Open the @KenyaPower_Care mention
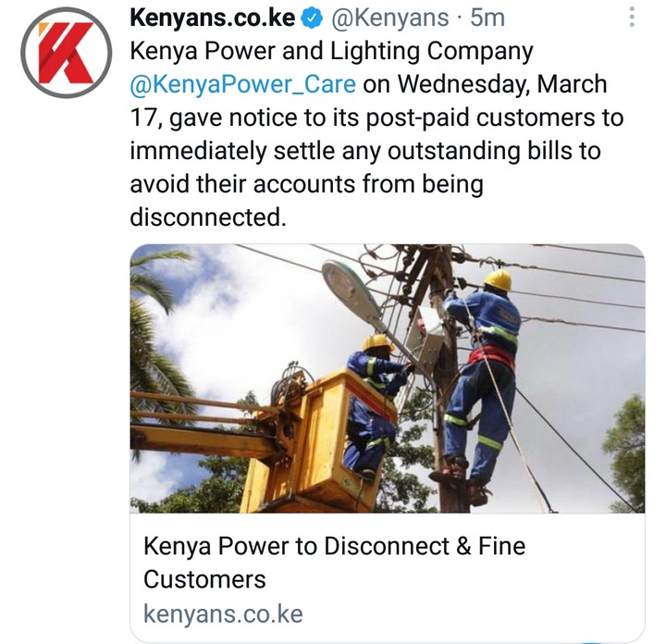This screenshot has height=644, width=666. click(242, 84)
